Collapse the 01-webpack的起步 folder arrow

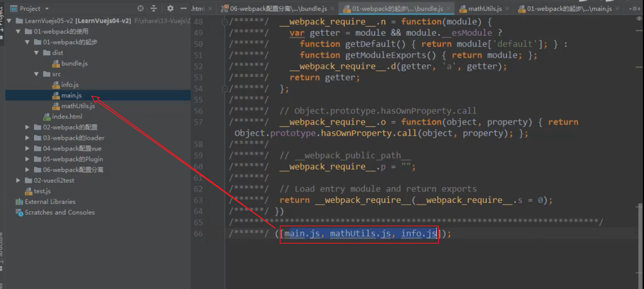click(27, 42)
